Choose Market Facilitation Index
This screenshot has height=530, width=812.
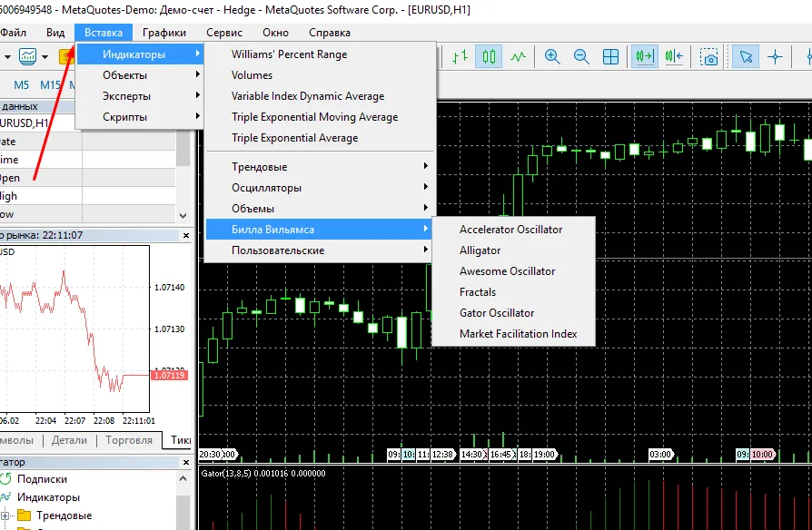coord(514,334)
